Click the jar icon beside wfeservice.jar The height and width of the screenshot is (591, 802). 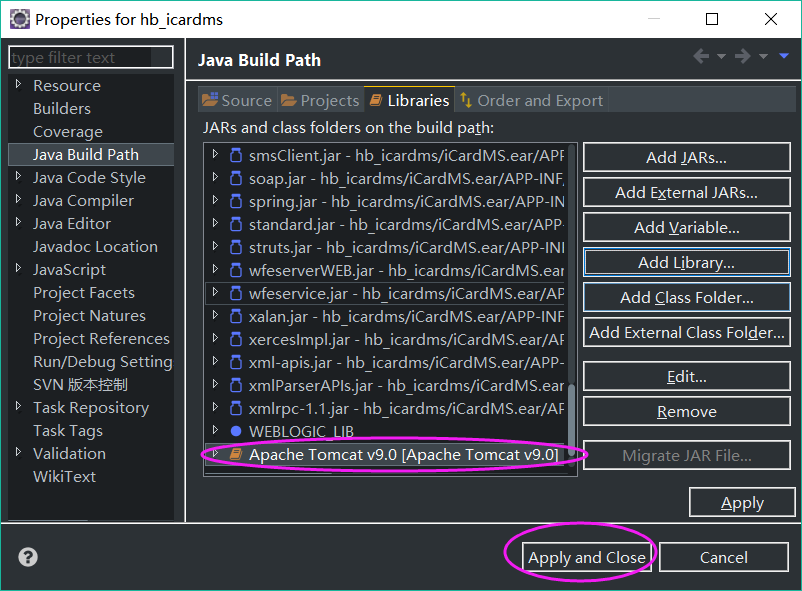tap(236, 293)
